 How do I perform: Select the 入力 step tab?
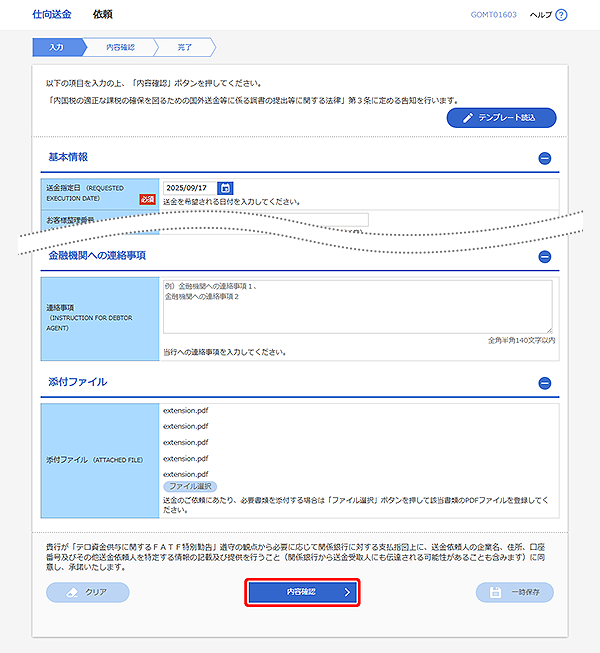(57, 47)
